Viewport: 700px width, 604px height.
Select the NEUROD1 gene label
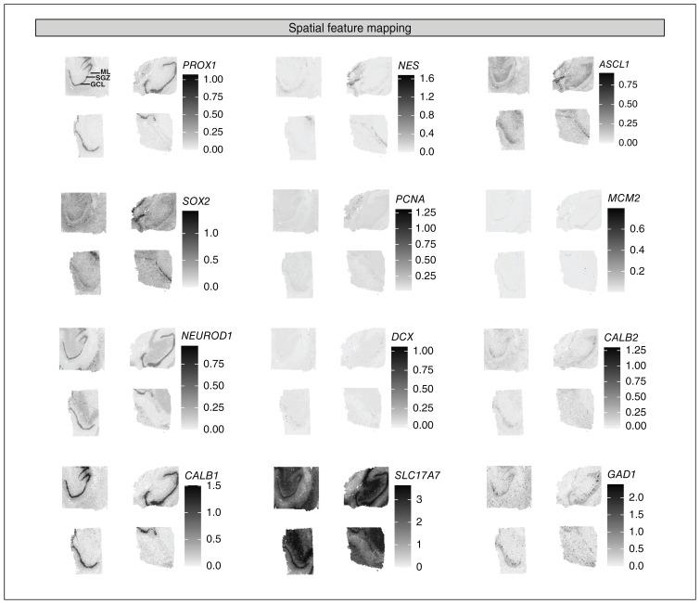pos(206,338)
